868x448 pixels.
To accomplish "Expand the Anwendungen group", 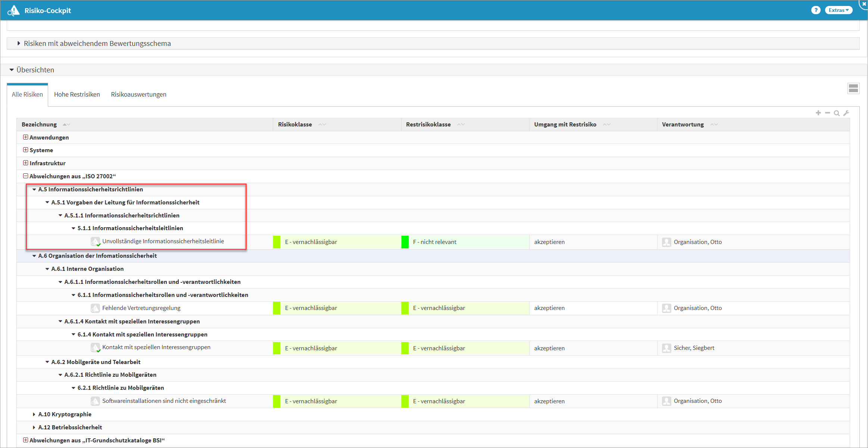I will [x=25, y=137].
